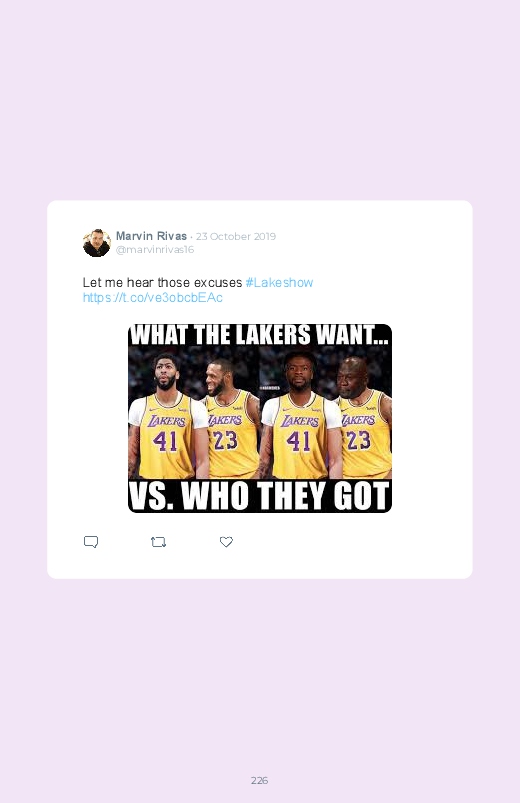The image size is (520, 803).
Task: Click the 23 October 2019 timestamp
Action: coord(236,237)
